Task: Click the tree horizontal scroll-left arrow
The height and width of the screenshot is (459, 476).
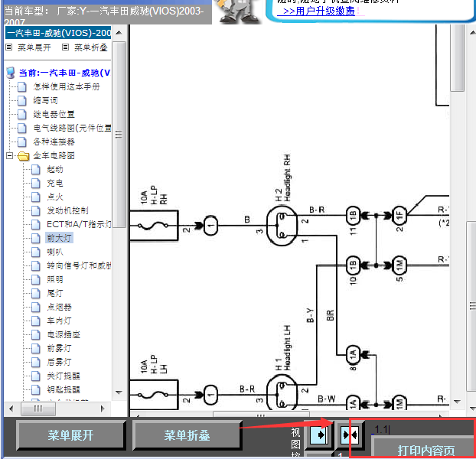Action: tap(11, 409)
